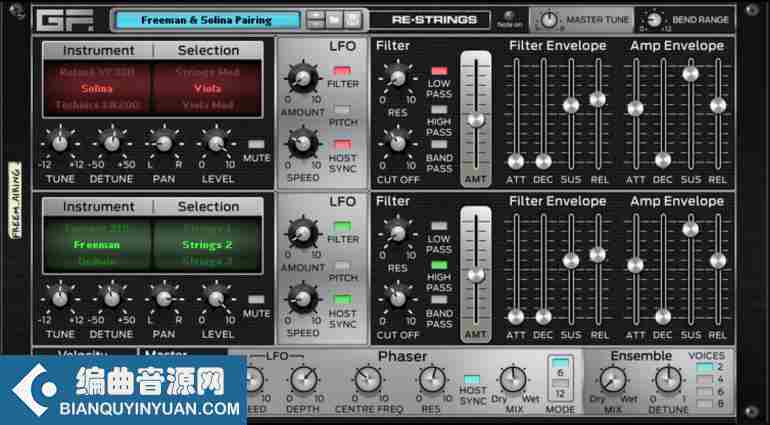Screen dimensions: 770x425
Task: Toggle LFO Pitch on the Solina layer
Action: [343, 109]
